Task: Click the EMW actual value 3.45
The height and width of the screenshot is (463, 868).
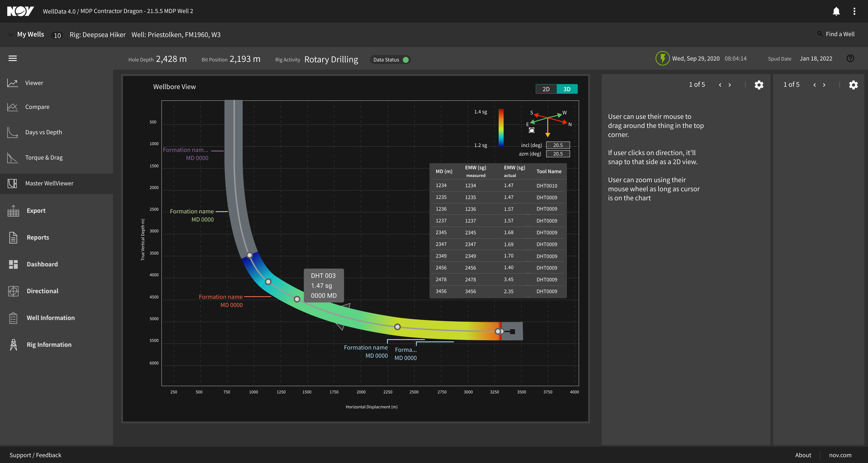Action: tap(509, 280)
